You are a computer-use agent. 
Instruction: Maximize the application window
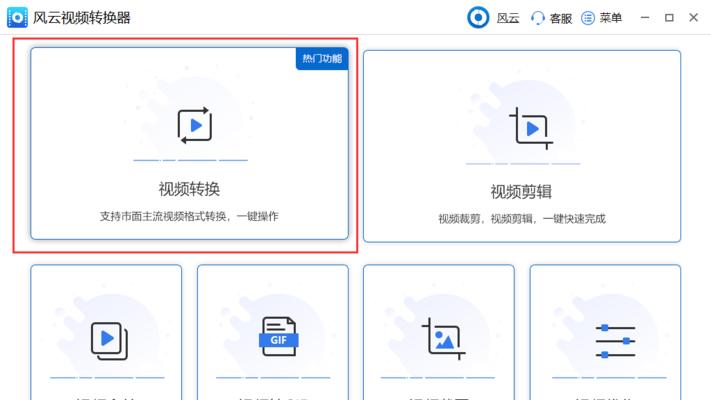point(669,18)
